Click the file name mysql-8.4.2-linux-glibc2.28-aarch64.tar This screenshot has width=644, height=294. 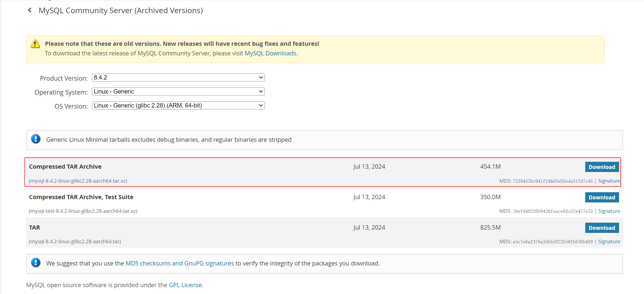click(x=75, y=242)
